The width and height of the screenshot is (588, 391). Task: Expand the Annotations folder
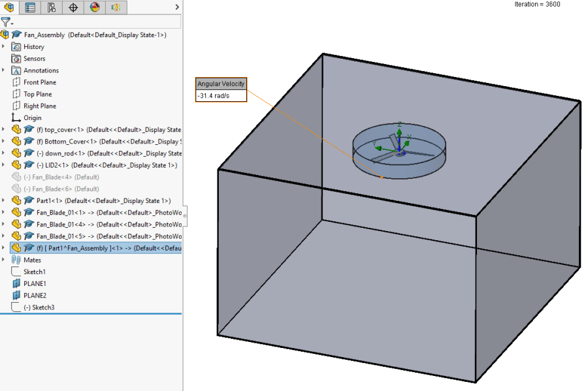coord(3,70)
